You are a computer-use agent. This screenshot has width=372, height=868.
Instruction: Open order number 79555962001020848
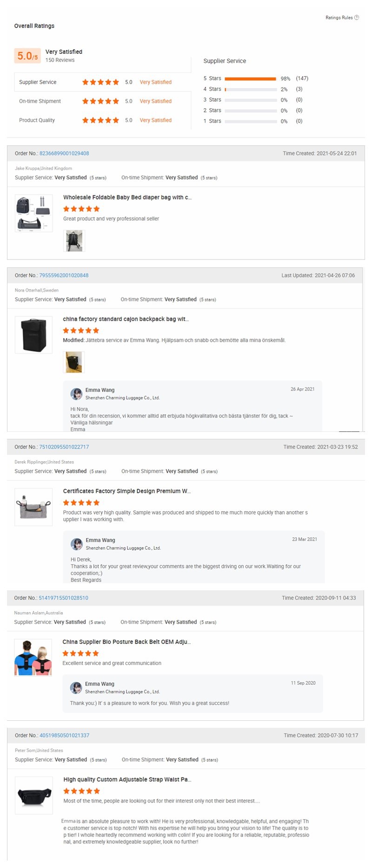coord(64,275)
